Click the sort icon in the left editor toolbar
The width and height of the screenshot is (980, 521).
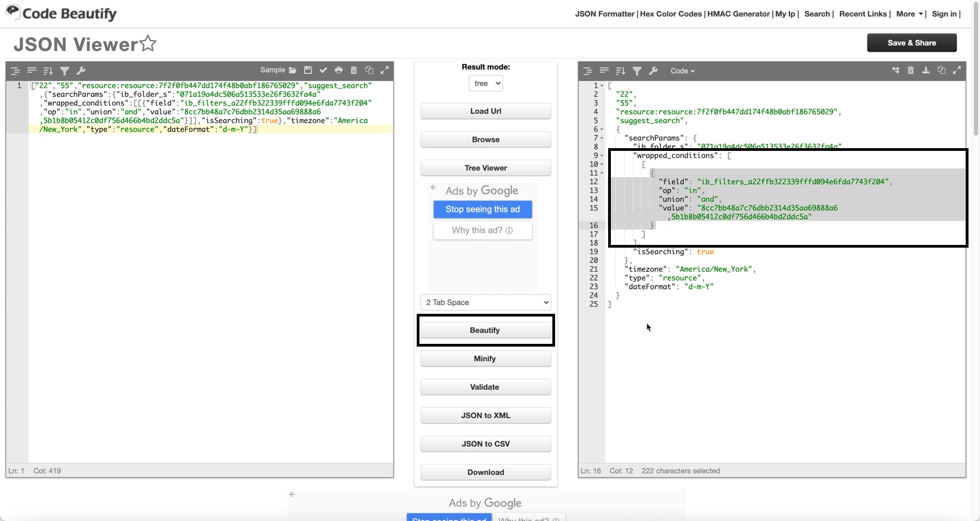(x=48, y=71)
